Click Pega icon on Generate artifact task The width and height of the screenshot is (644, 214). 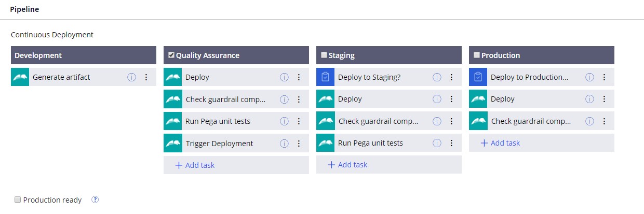click(x=20, y=77)
